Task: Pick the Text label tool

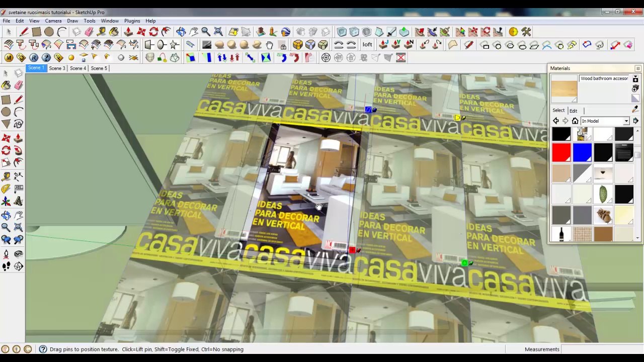Action: tap(18, 188)
